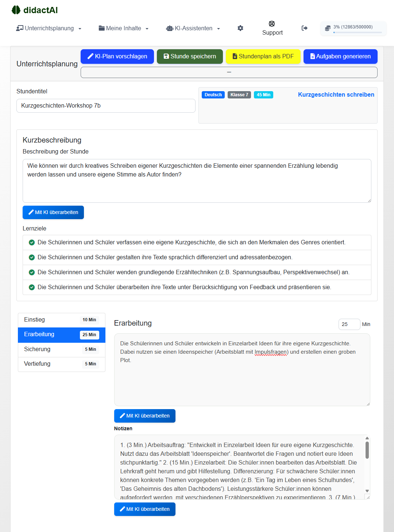Screen dimensions: 394x532
Task: Click the token usage progress bar
Action: pos(358,32)
